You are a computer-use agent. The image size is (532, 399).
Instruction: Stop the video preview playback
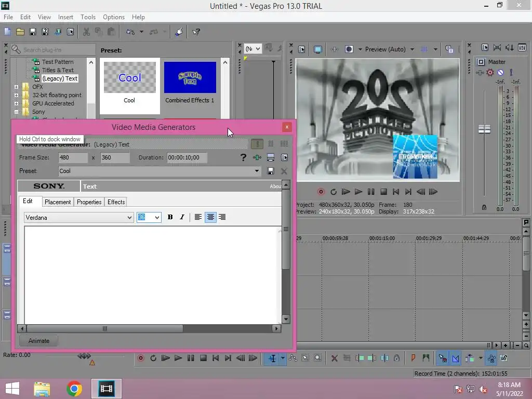coord(383,192)
